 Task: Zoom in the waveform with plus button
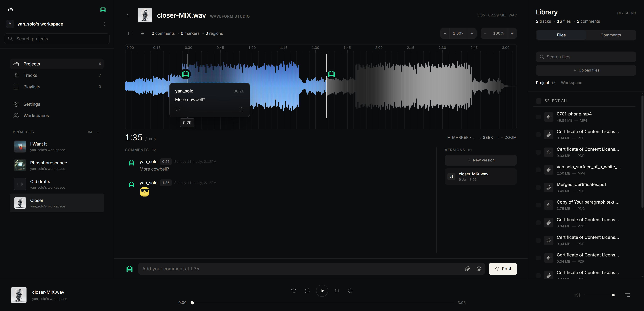pyautogui.click(x=512, y=34)
